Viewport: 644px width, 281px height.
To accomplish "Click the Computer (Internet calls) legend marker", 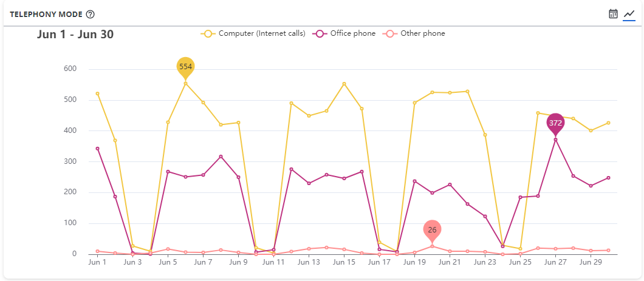I will click(208, 34).
